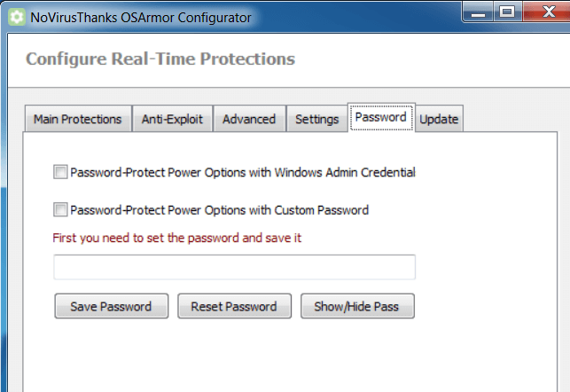
Task: Click the 'Windows Admin Credential' option label text
Action: coord(345,172)
